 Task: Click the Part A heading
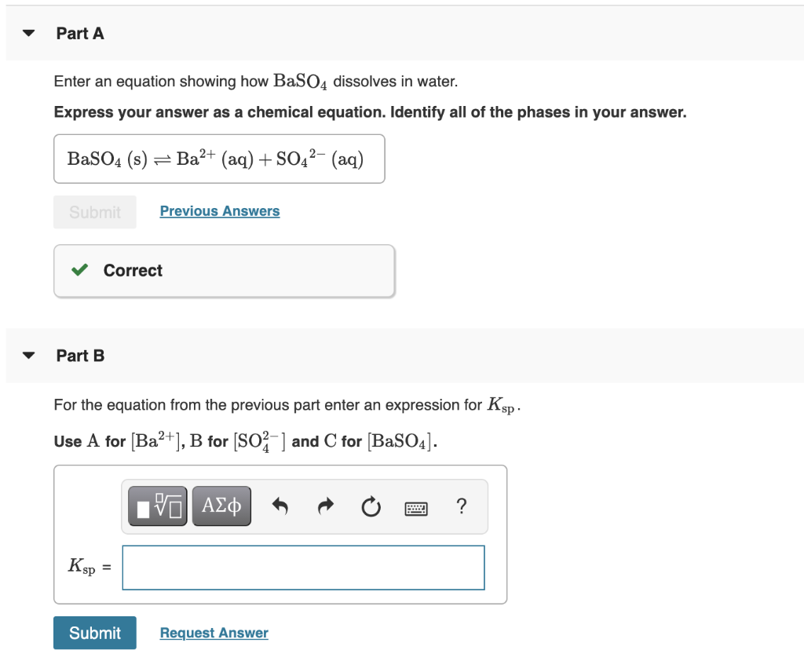pyautogui.click(x=80, y=33)
